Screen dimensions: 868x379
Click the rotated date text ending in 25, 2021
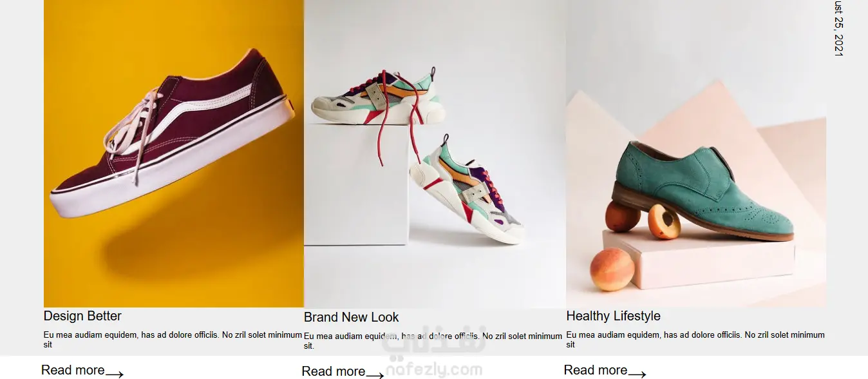point(838,28)
